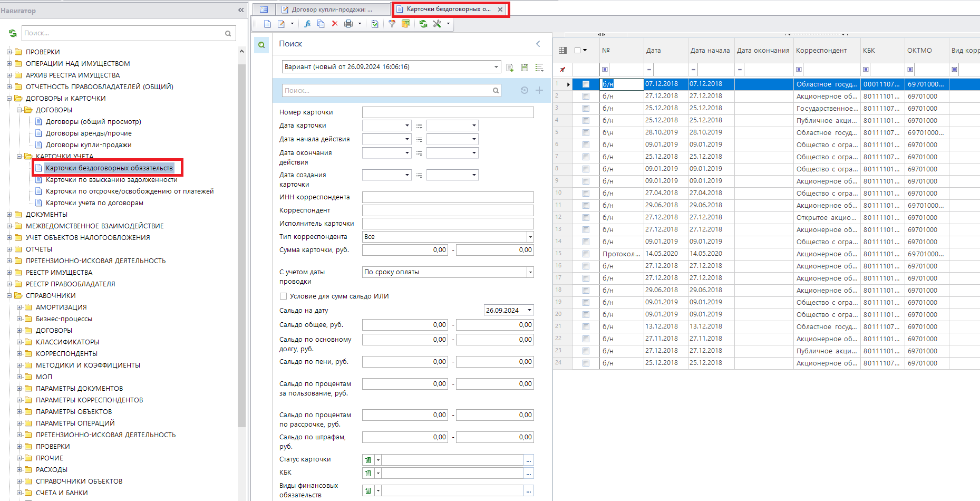Click the edit document toolbar icon
The image size is (980, 501).
coord(281,24)
